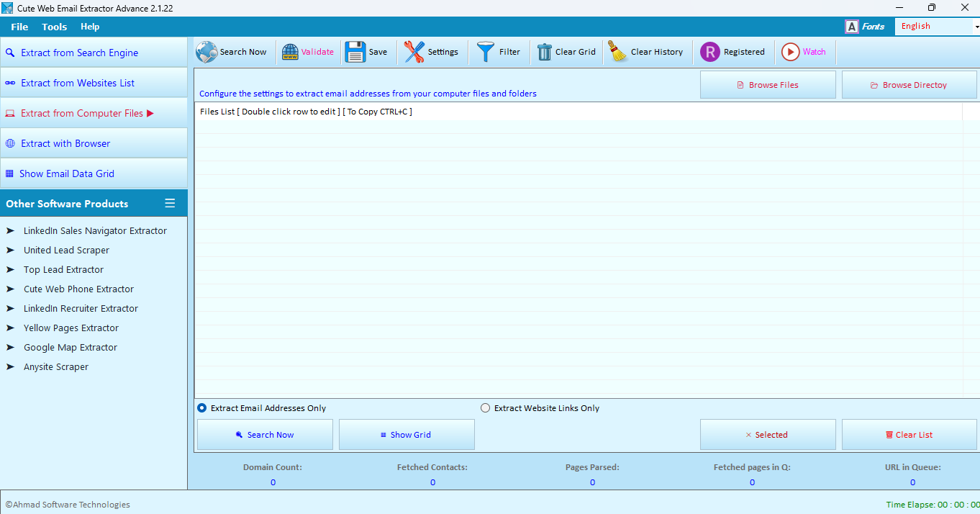Click the URL in Queue label
Screen dimensions: 980x514
pyautogui.click(x=912, y=467)
